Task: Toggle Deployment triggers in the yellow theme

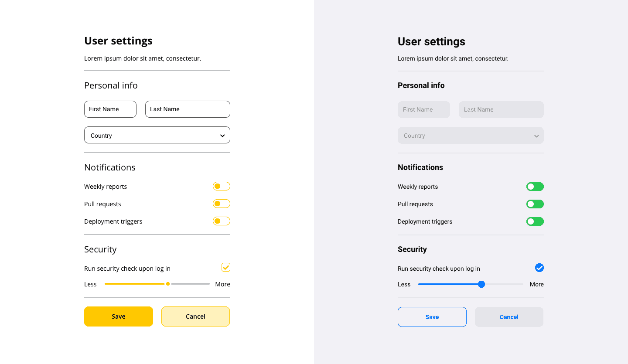Action: pyautogui.click(x=221, y=221)
